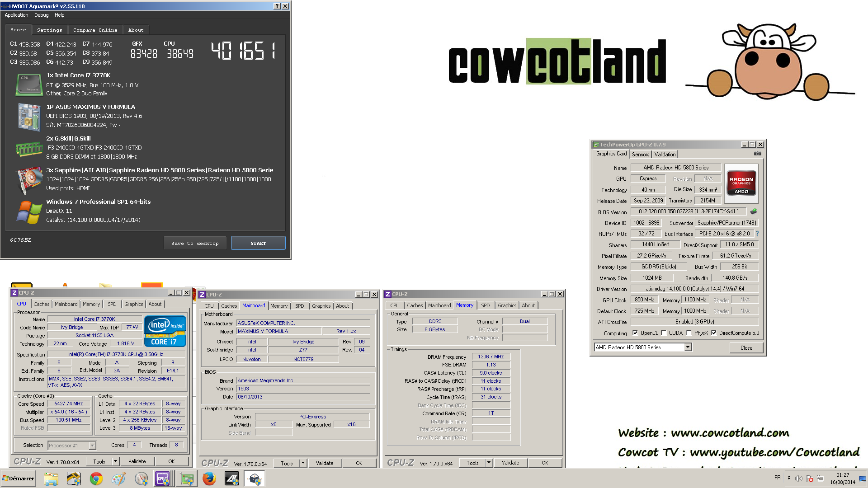Open the Compare Online tab in HWBOT
Image resolution: width=868 pixels, height=488 pixels.
click(95, 30)
